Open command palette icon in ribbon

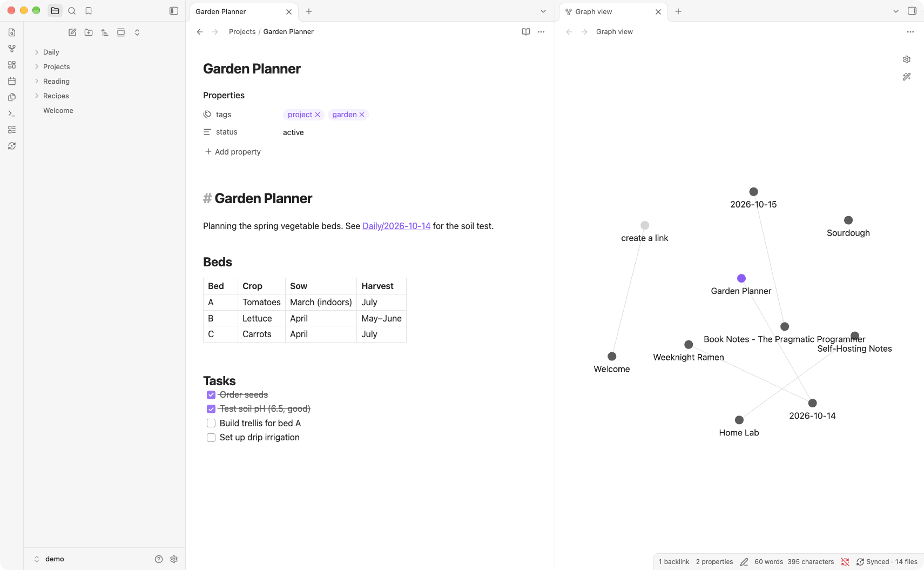[12, 113]
